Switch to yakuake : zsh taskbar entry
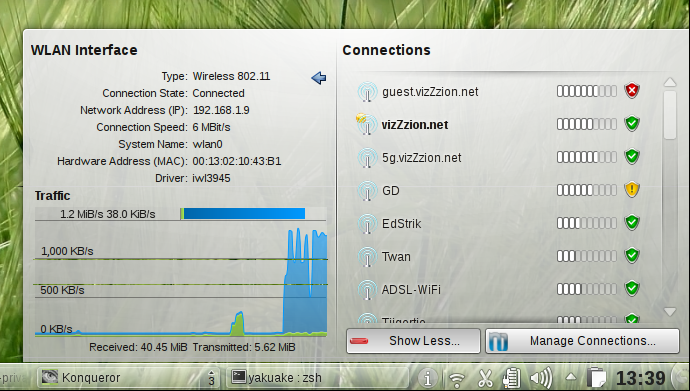 pos(317,377)
